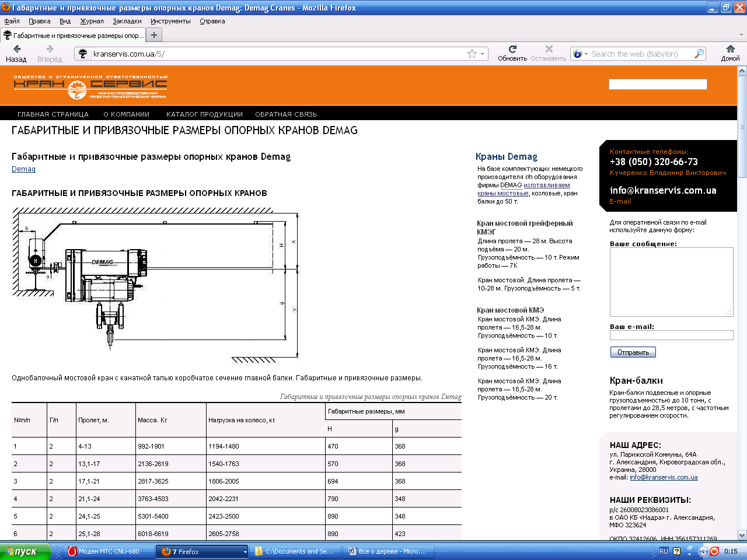The image size is (747, 560).
Task: Open the Файл menu
Action: (x=12, y=21)
